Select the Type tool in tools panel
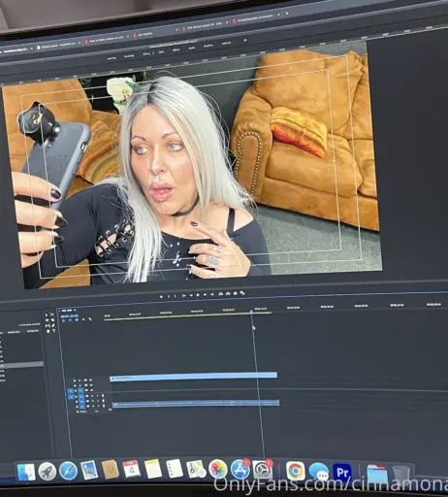448x497 pixels. (54, 331)
